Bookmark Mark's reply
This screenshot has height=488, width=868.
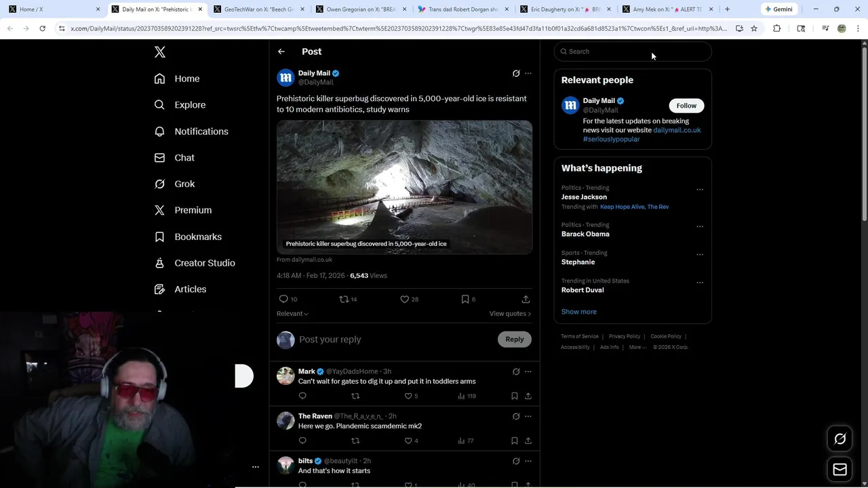[x=515, y=396]
